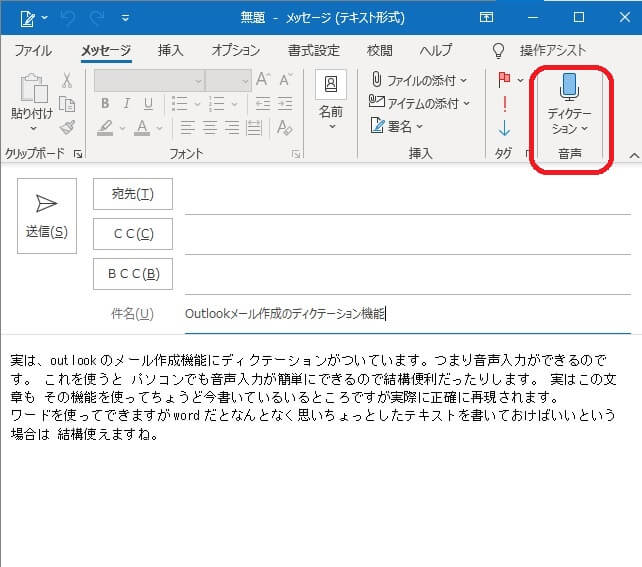The width and height of the screenshot is (642, 567).
Task: Open the アイテムの添付 attach item menu
Action: (420, 103)
